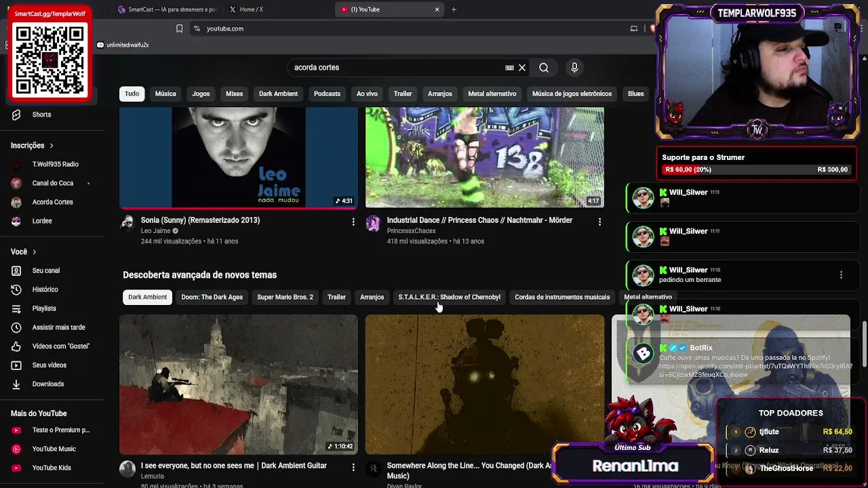The width and height of the screenshot is (868, 488).
Task: Open the 'I see everyone, but no one sees me' title
Action: [x=234, y=466]
